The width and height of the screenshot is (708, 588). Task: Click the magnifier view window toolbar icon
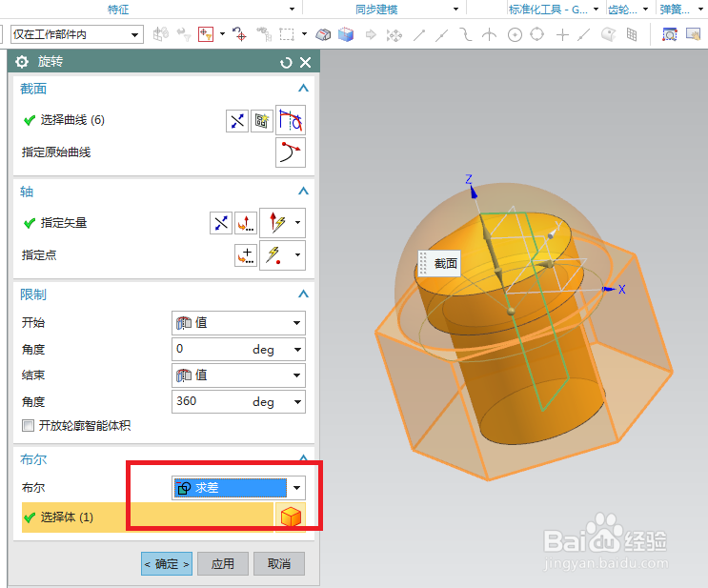point(670,34)
